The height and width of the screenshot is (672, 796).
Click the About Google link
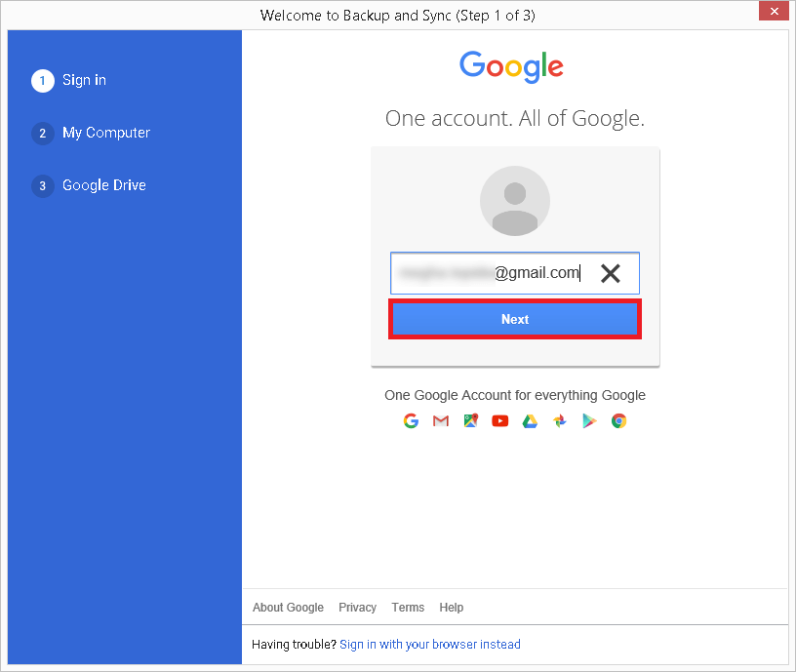(x=288, y=607)
